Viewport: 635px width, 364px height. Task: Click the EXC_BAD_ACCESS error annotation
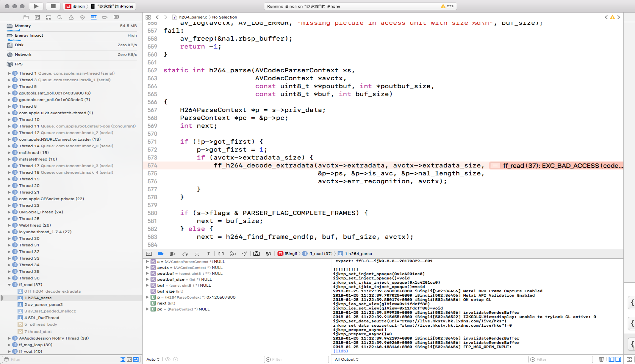(557, 165)
